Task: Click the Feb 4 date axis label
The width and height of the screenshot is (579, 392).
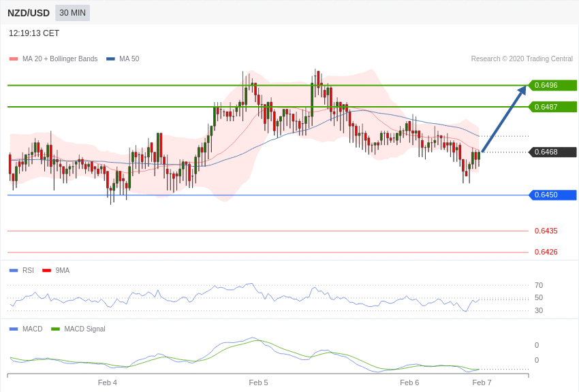Action: [x=108, y=382]
